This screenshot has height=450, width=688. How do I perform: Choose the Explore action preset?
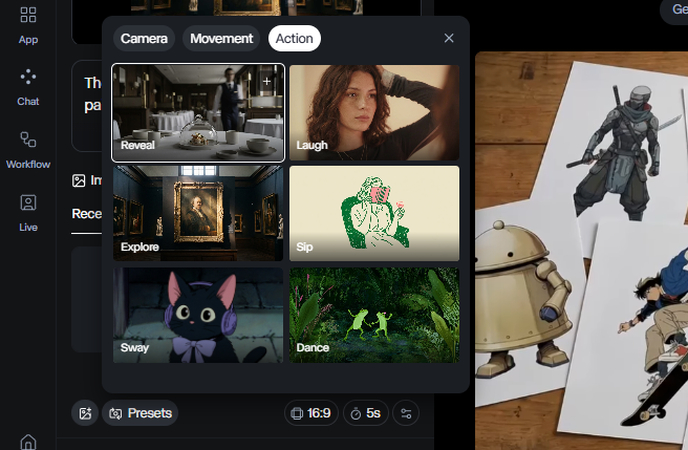[x=198, y=213]
